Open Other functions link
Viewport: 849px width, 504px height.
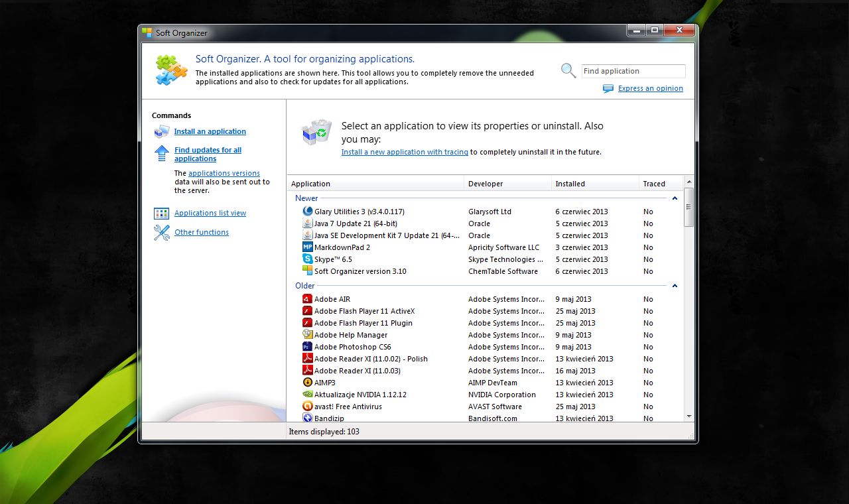202,232
